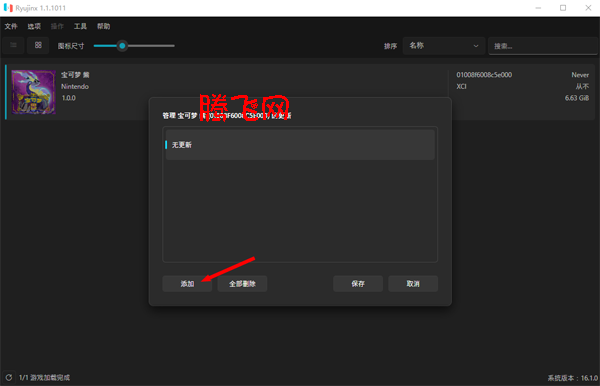This screenshot has width=600, height=386.
Task: Select the 无更新 radio entry
Action: pyautogui.click(x=300, y=145)
